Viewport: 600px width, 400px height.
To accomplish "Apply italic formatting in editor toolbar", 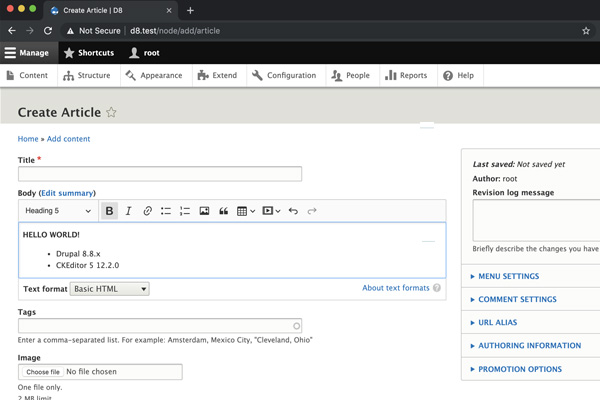I will click(x=128, y=211).
